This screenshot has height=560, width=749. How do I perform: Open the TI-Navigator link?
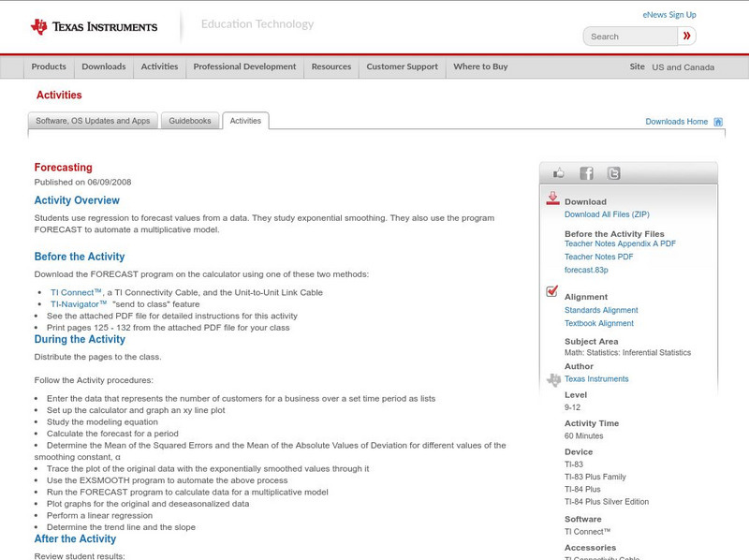(79, 304)
